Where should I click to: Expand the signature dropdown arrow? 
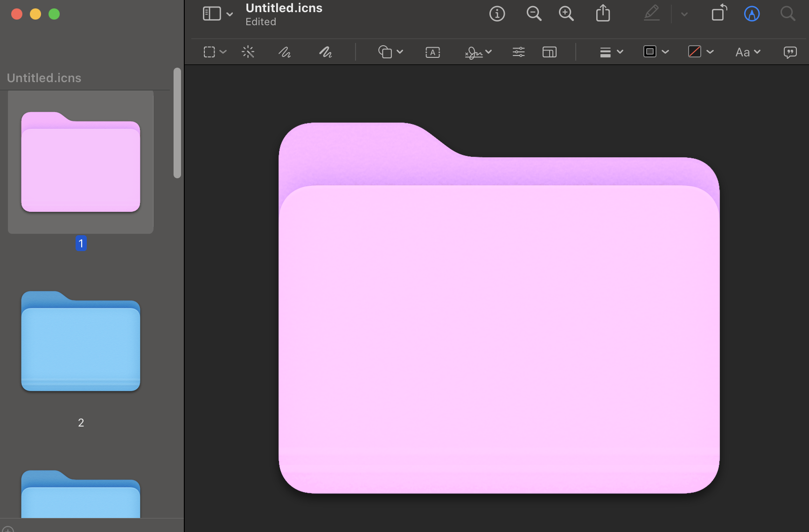click(x=488, y=52)
